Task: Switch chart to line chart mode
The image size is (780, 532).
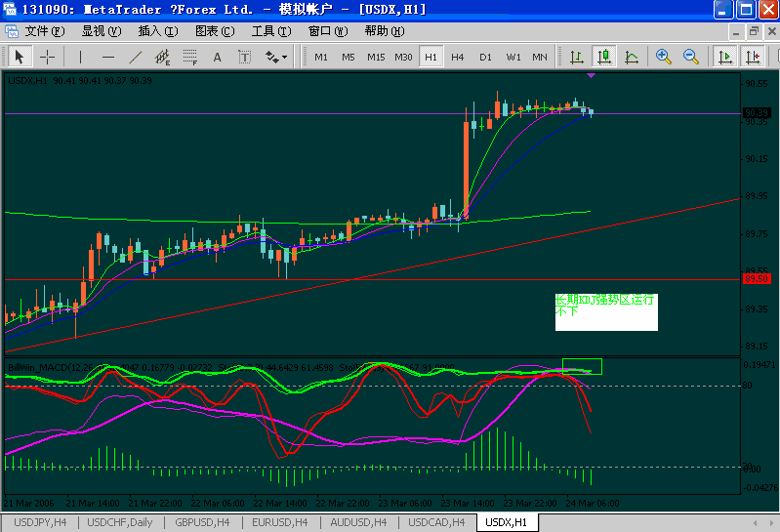Action: 632,57
